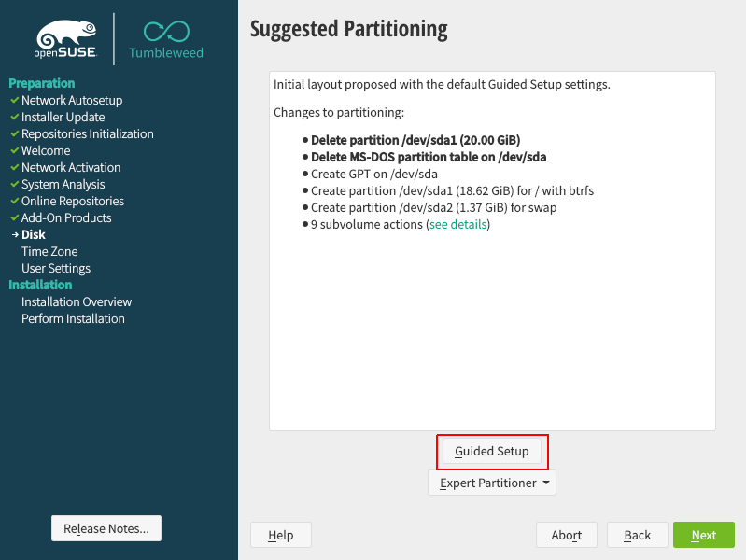Click the checkmark next to System Analysis
This screenshot has height=560, width=746.
pos(14,184)
